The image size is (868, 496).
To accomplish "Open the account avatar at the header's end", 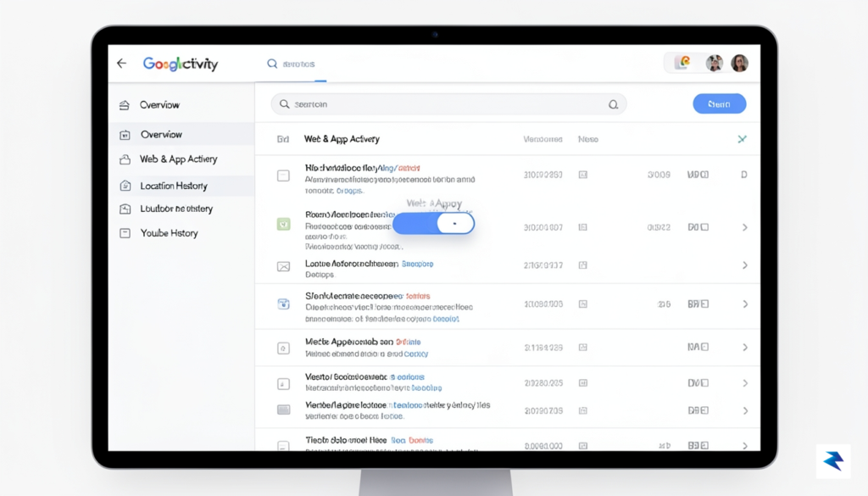I will [x=739, y=63].
